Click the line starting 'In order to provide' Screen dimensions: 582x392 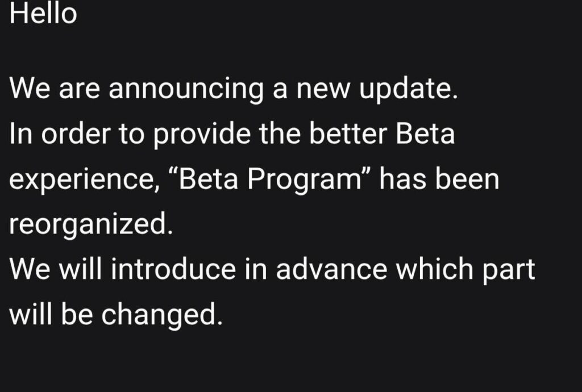pos(232,134)
